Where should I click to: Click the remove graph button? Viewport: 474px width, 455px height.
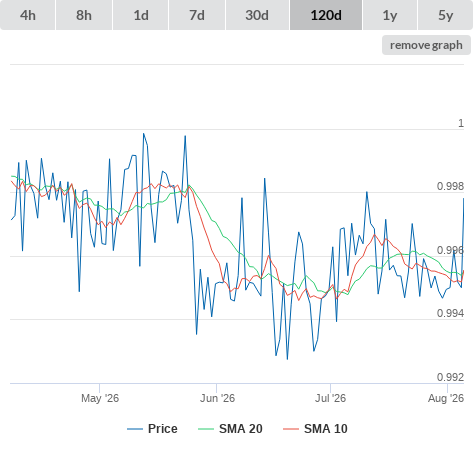point(426,45)
